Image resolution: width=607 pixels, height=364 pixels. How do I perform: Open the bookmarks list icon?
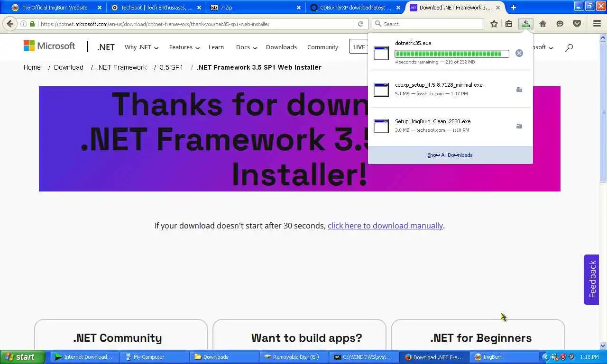[x=509, y=24]
